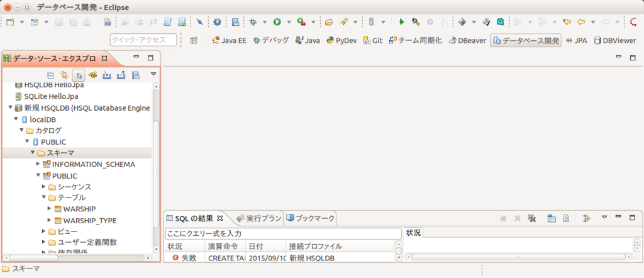Click the teal Q icon in toolbar
The height and width of the screenshot is (278, 644).
(500, 22)
